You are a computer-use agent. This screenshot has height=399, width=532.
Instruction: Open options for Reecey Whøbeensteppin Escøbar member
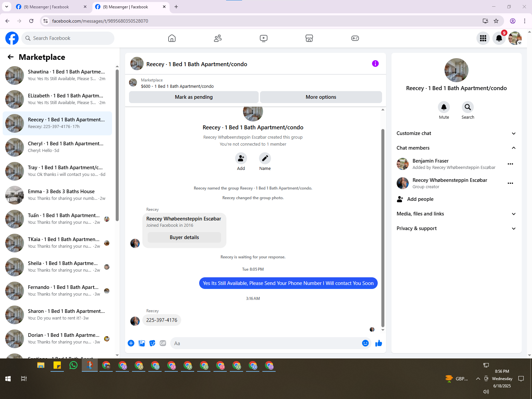point(510,183)
